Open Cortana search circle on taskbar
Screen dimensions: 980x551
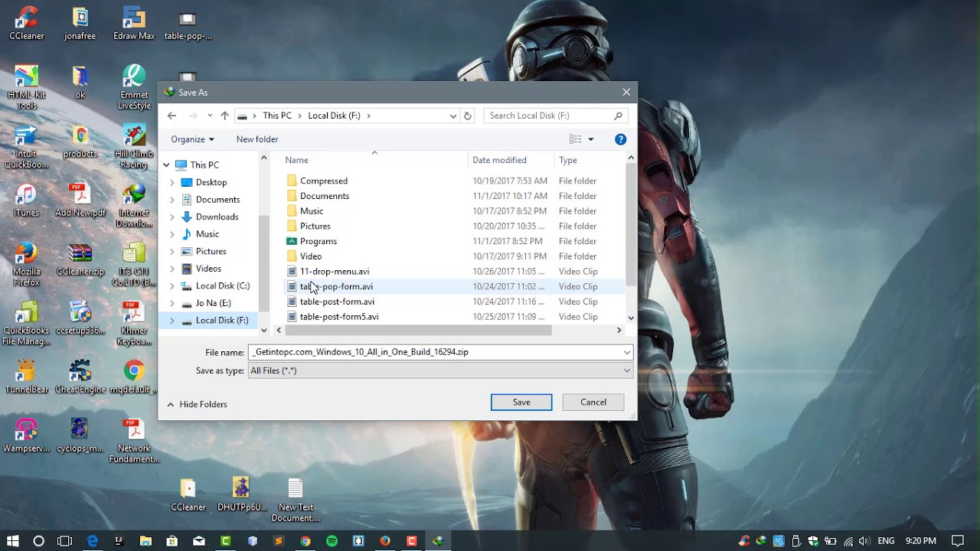[38, 541]
